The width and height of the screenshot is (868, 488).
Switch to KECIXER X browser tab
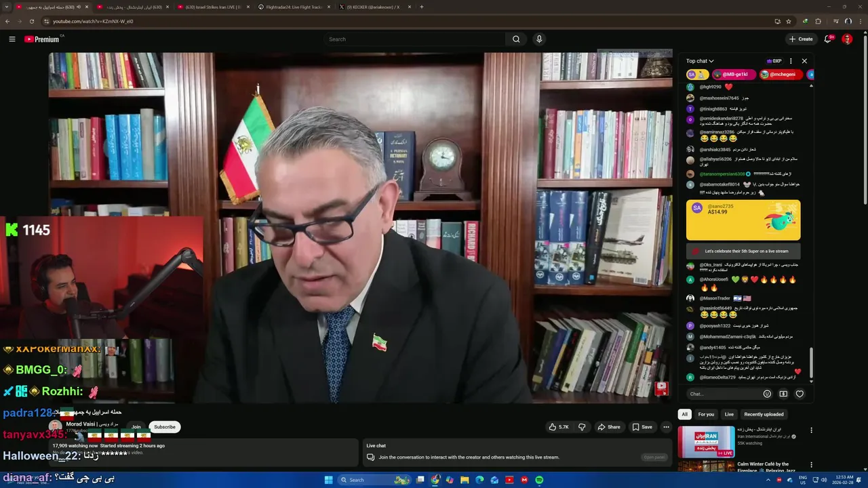pos(373,7)
